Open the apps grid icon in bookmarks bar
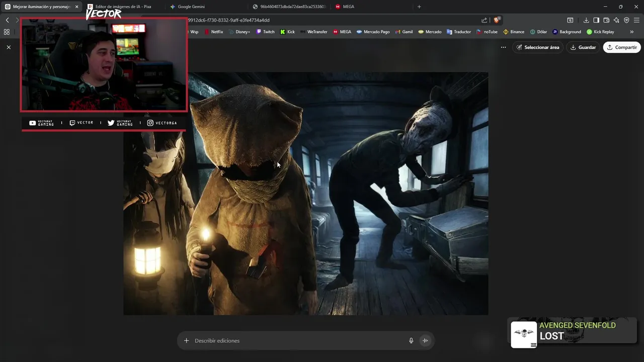This screenshot has width=644, height=362. tap(7, 32)
